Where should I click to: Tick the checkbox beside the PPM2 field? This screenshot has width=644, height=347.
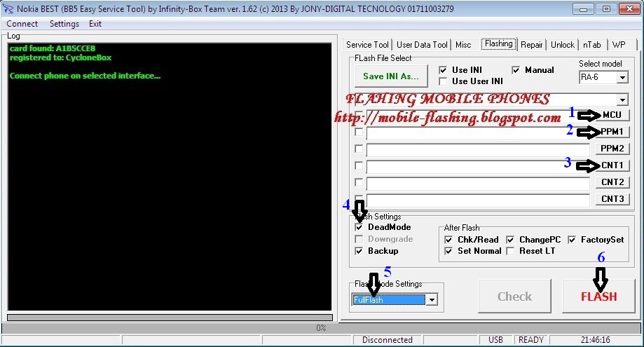tap(359, 149)
